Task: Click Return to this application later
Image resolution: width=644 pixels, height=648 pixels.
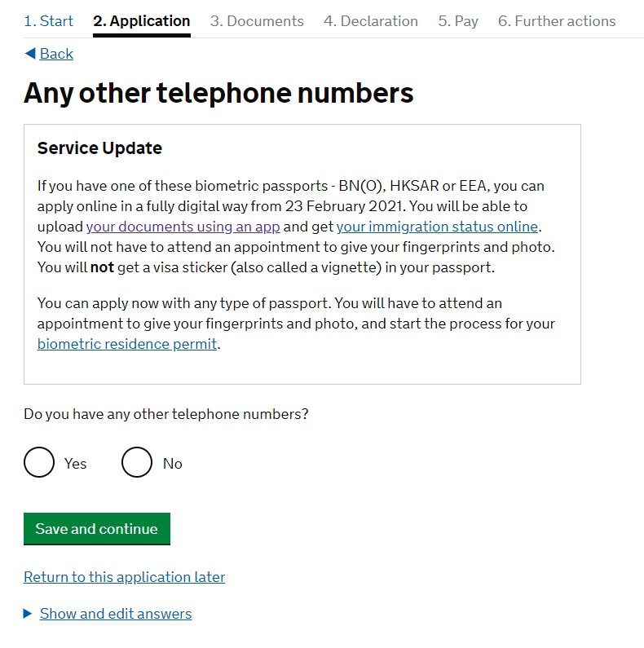Action: coord(124,577)
